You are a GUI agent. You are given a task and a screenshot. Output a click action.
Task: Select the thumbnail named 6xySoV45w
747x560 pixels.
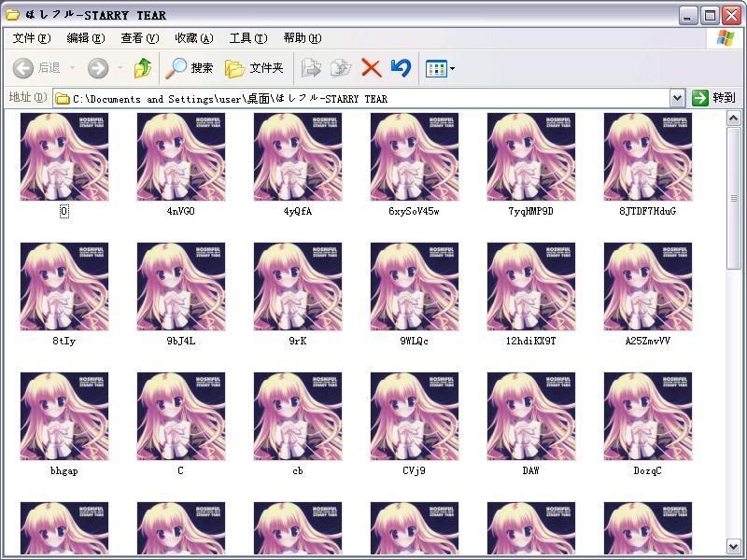coord(415,157)
